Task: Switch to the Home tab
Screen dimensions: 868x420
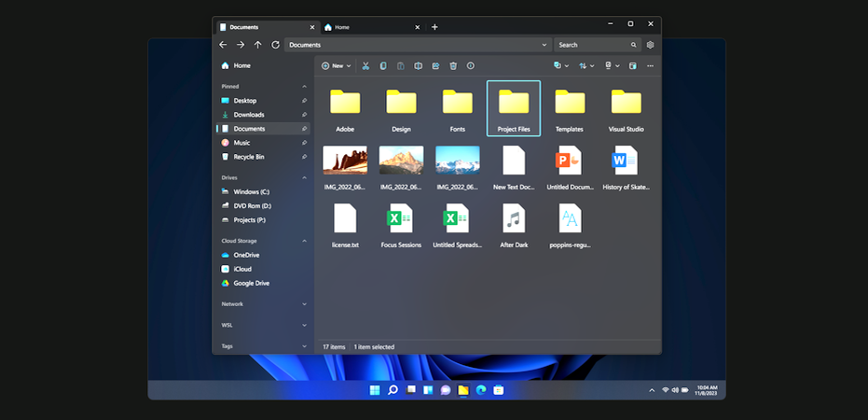Action: pos(372,27)
